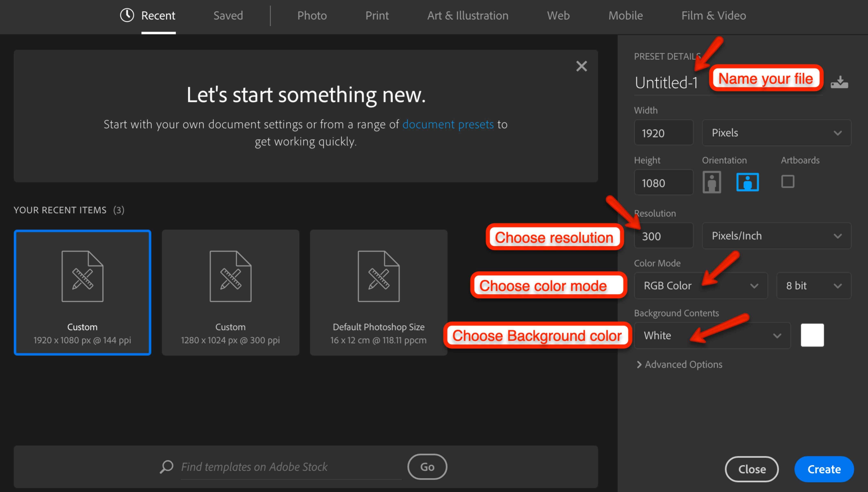
Task: Open the Film & Video tab
Action: [x=713, y=16]
